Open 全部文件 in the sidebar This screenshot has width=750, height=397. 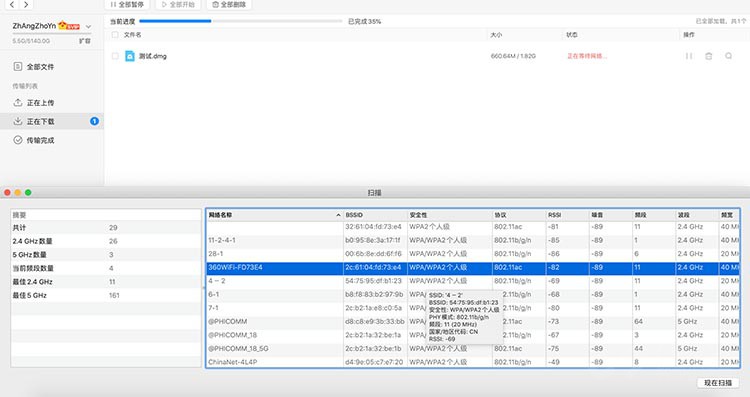[x=52, y=66]
